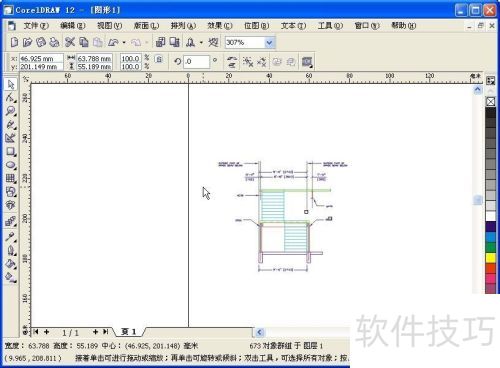Image resolution: width=500 pixels, height=368 pixels.
Task: Click the Print icon
Action: [x=54, y=42]
